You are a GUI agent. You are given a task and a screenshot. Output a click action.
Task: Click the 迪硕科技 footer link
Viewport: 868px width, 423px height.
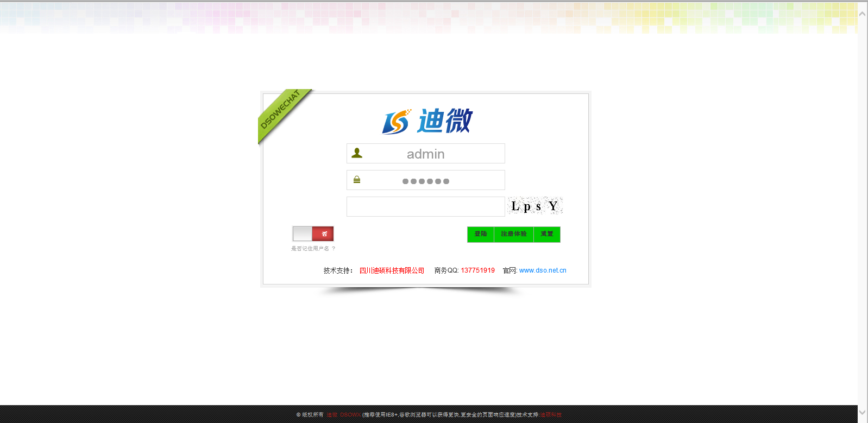coord(551,415)
